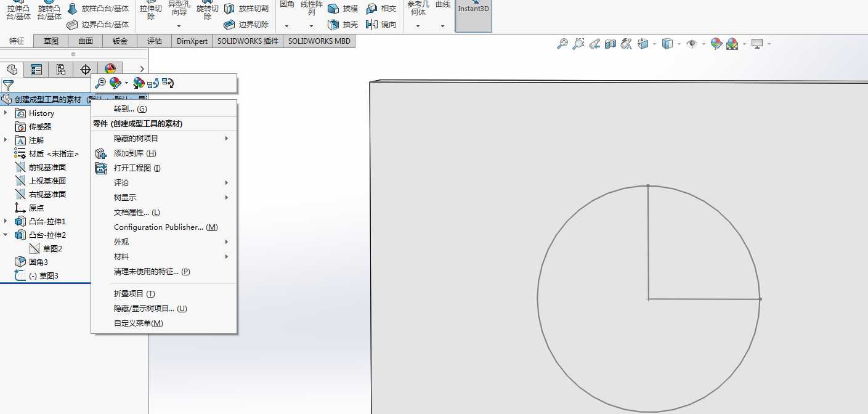Screen dimensions: 868x414
Task: Open the DimXpertManager crosshair tab
Action: (86, 69)
